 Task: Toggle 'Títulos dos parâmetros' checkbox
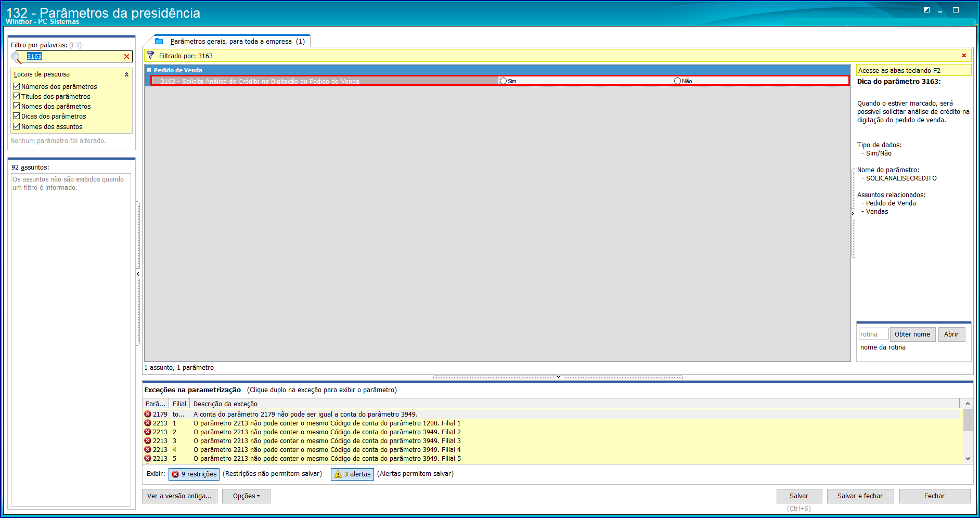click(17, 96)
